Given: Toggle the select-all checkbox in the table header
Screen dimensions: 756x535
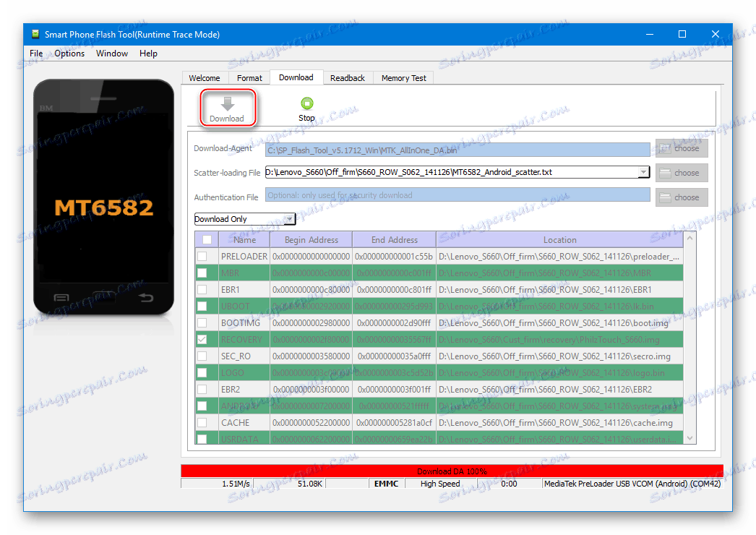Looking at the screenshot, I should 206,239.
